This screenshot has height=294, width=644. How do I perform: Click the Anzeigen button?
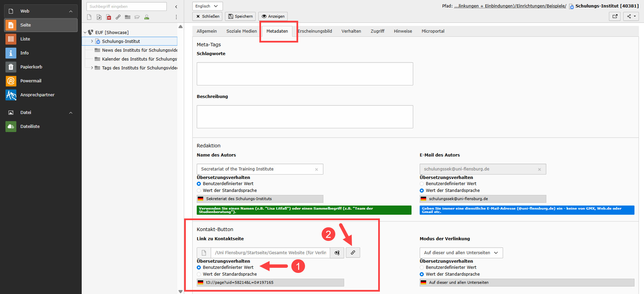[273, 16]
